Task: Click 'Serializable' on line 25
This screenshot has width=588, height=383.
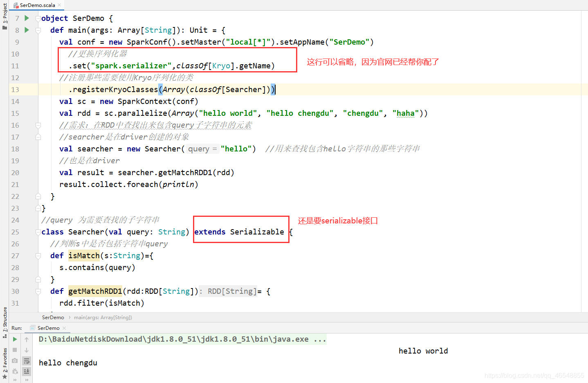Action: [x=257, y=232]
